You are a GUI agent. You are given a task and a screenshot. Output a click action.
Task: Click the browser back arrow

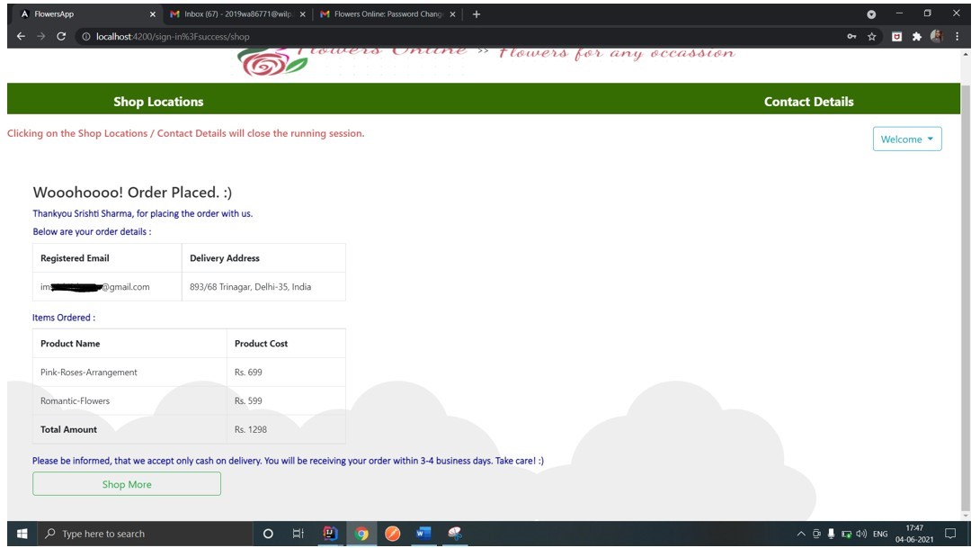click(20, 37)
